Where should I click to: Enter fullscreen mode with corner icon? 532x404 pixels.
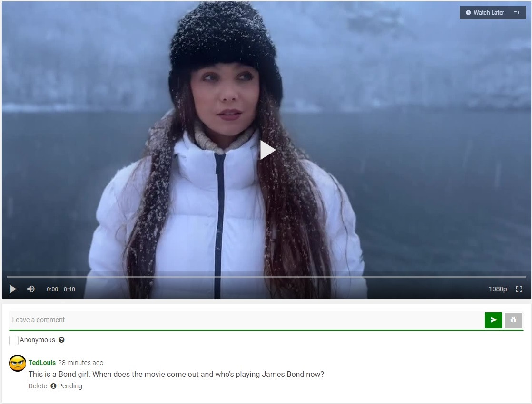pos(519,289)
